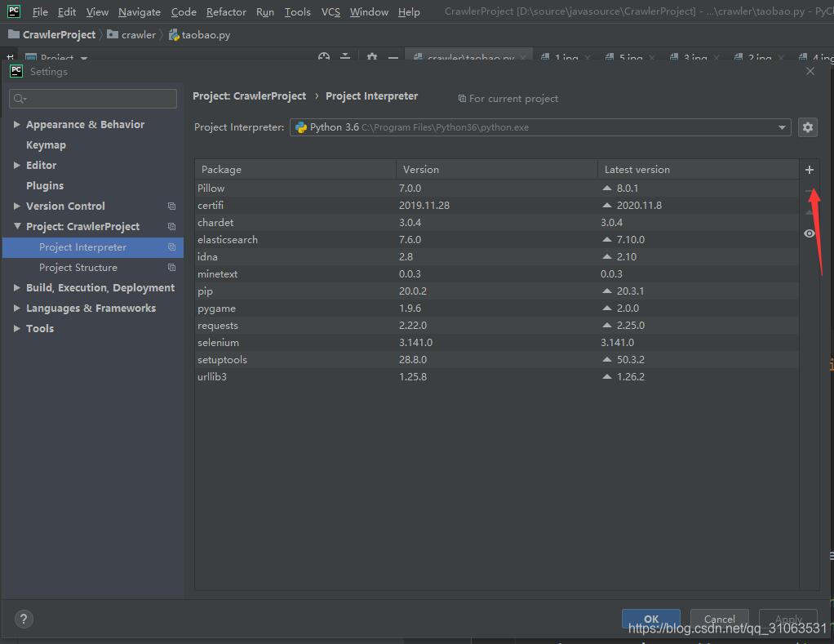The height and width of the screenshot is (644, 834).
Task: Select the chardet package row
Action: point(496,222)
